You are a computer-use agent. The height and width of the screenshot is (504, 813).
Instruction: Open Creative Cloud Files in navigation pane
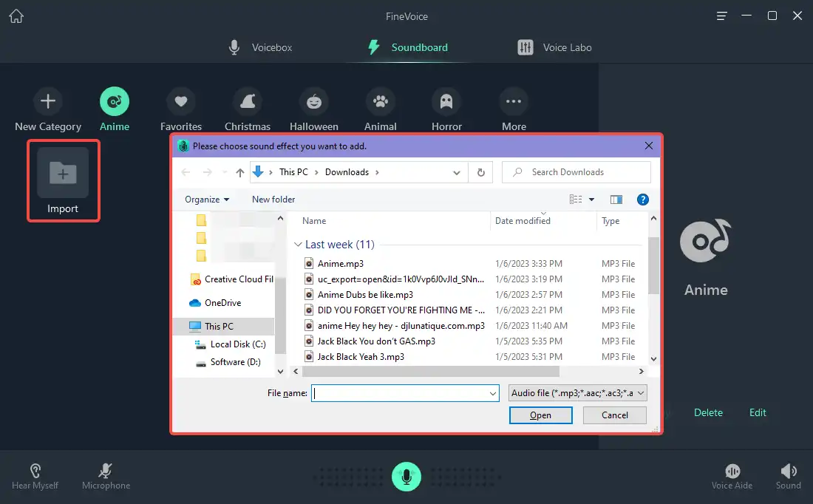click(x=232, y=279)
